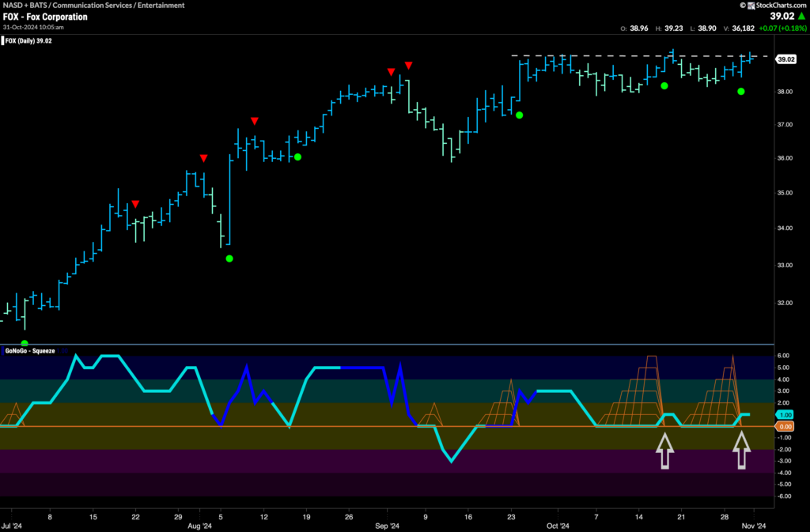Click the 0.00 zero-line marker on the oscillator scale
Image resolution: width=810 pixels, height=532 pixels.
click(786, 426)
